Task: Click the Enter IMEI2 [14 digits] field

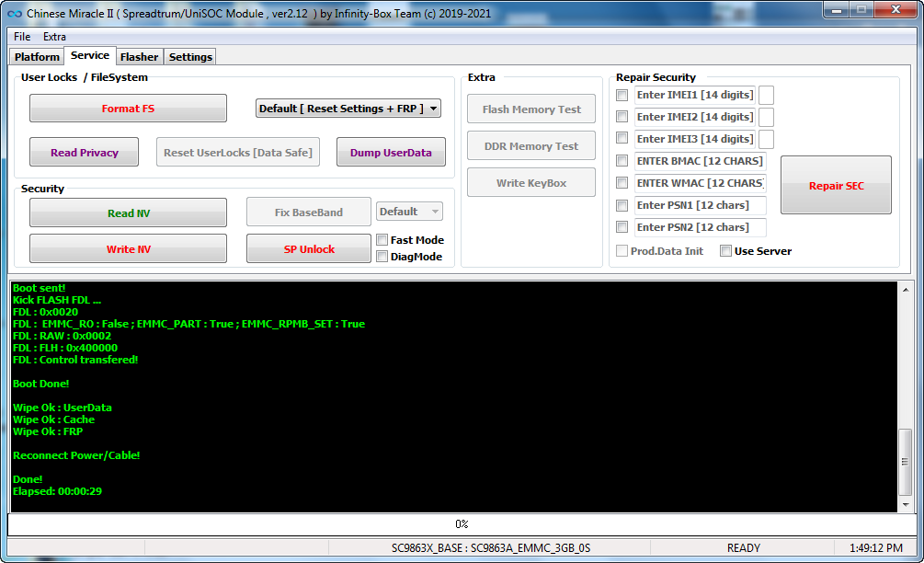Action: pyautogui.click(x=695, y=117)
